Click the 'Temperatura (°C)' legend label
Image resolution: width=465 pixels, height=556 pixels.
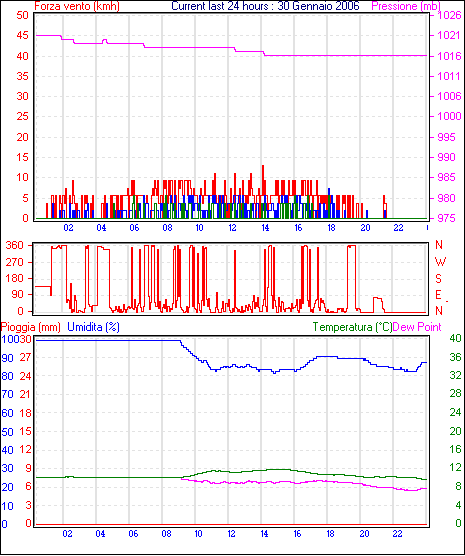click(x=353, y=327)
